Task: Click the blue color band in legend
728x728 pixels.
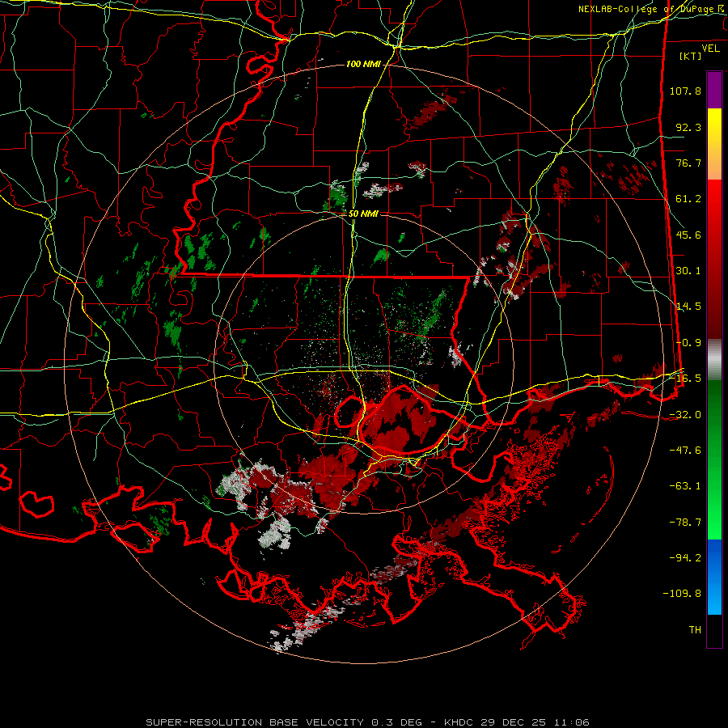Action: click(x=714, y=577)
